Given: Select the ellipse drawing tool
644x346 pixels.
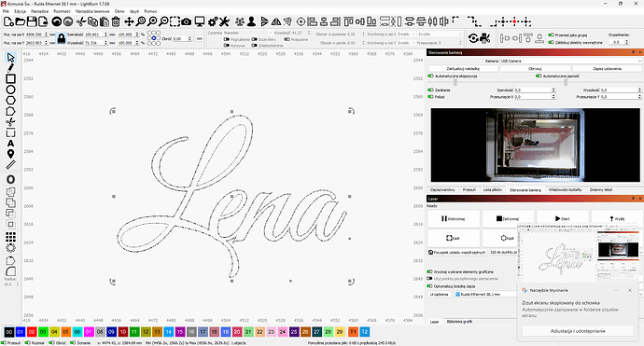Looking at the screenshot, I should tap(10, 90).
